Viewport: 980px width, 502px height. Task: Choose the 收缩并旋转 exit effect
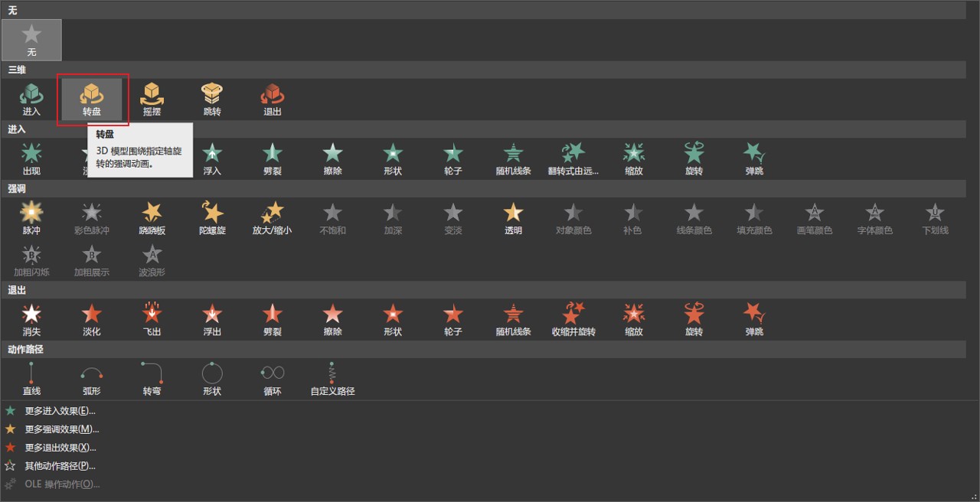click(573, 319)
